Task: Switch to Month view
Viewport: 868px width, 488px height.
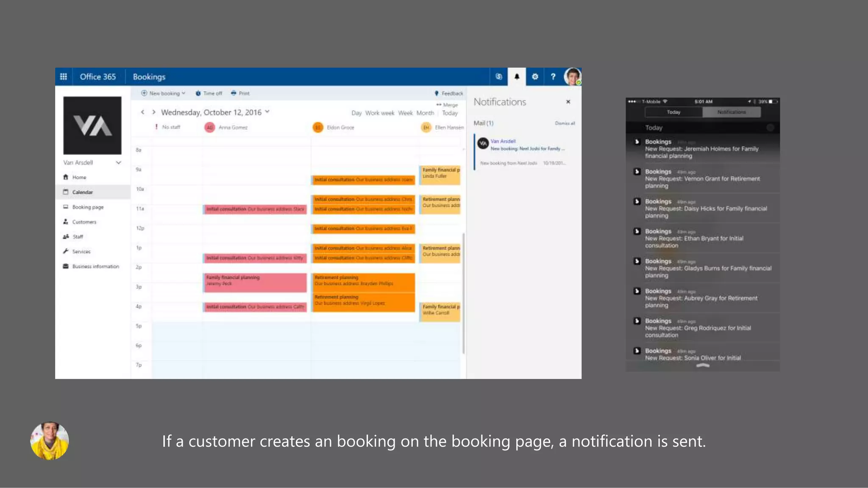Action: [x=425, y=113]
